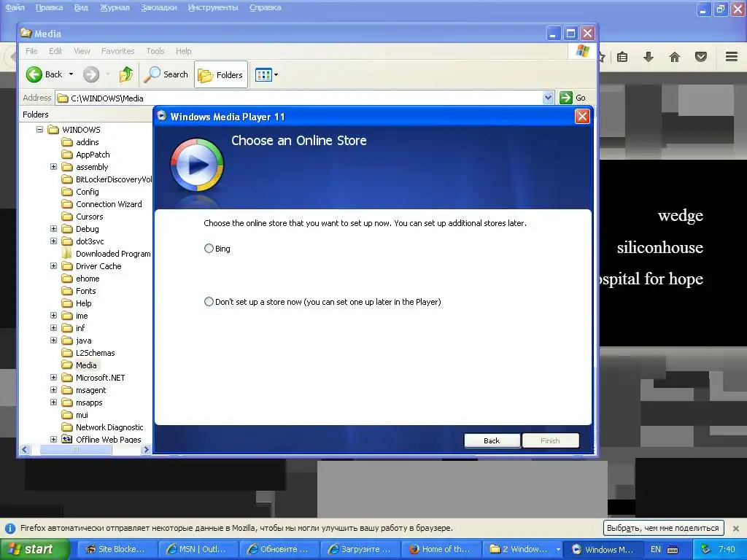Viewport: 747px width, 560px height.
Task: Toggle the Folders pane button
Action: pos(221,75)
